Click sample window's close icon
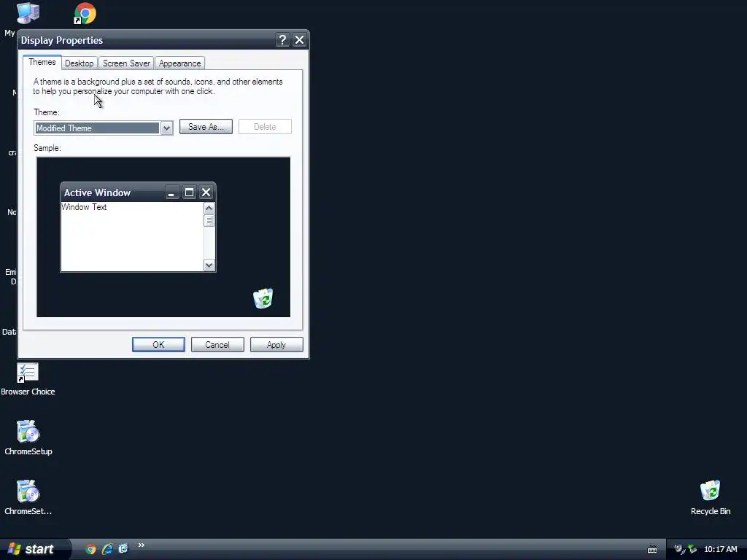This screenshot has width=747, height=560. 206,192
